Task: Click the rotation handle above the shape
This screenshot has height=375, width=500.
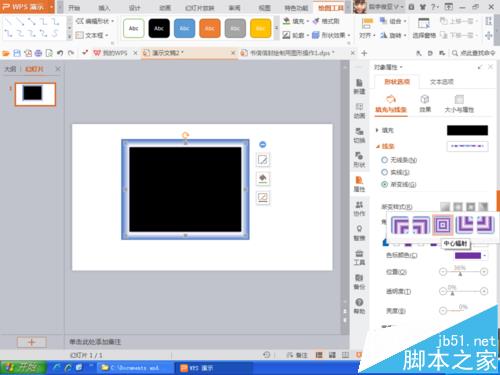Action: (x=185, y=135)
